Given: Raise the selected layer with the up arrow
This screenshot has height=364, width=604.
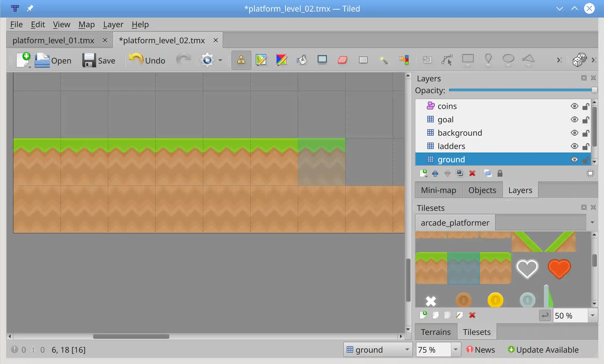Looking at the screenshot, I should click(435, 173).
